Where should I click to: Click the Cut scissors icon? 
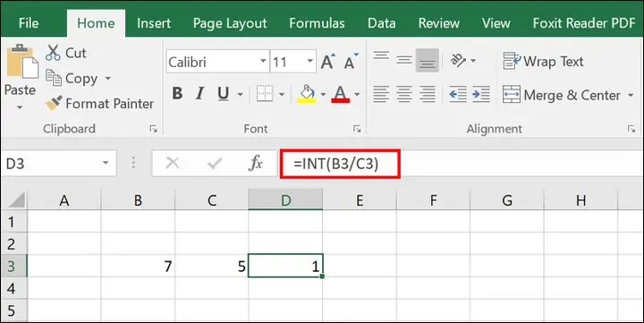tap(53, 53)
